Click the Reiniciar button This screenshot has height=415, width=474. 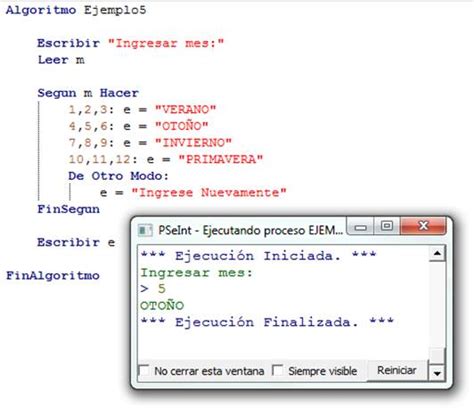coord(396,370)
